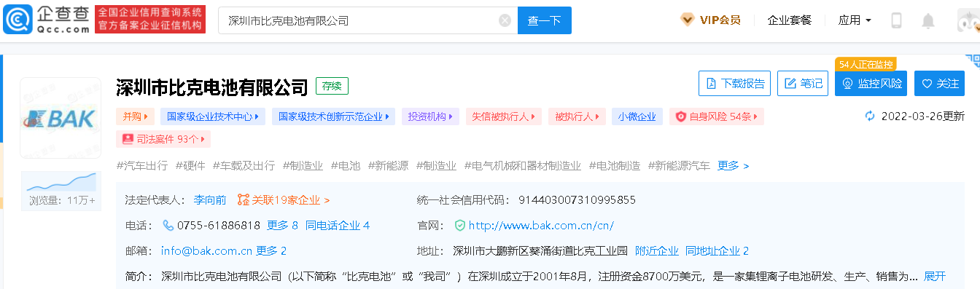Open 笔记 notes button
Screen dimensions: 980x289
[803, 84]
